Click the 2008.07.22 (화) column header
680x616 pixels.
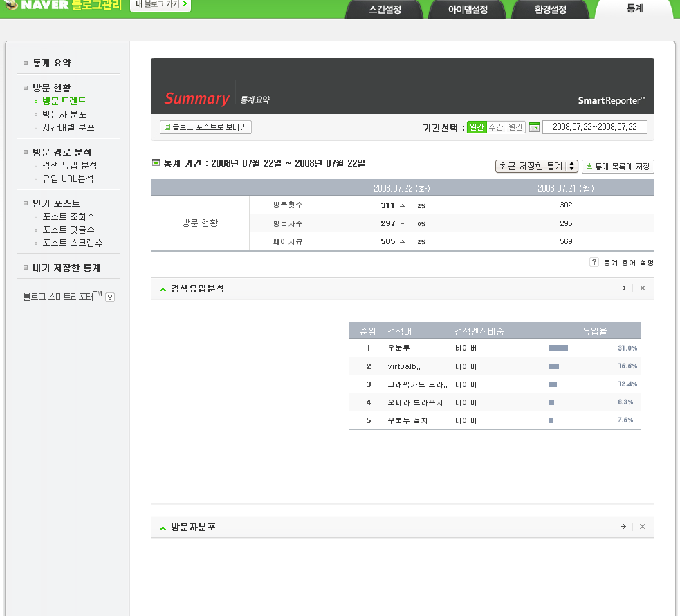point(402,188)
